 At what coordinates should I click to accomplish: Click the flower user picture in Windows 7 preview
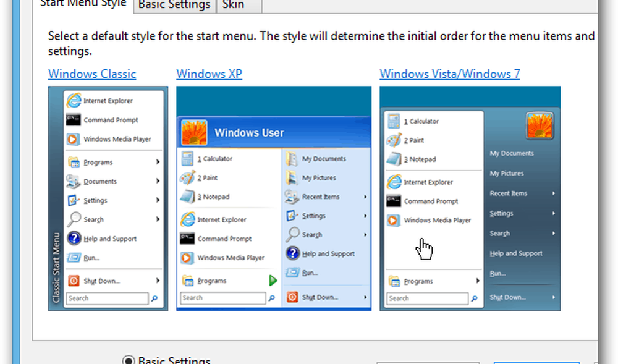(540, 126)
